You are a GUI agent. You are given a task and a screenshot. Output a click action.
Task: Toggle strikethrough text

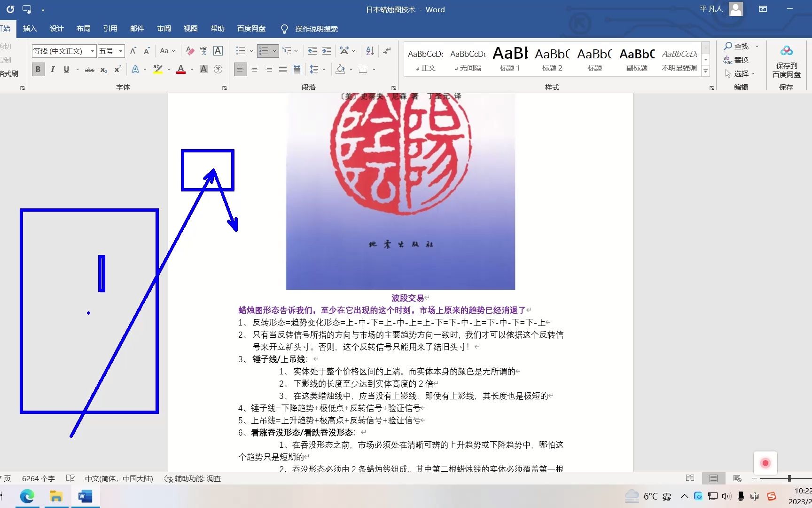(89, 69)
